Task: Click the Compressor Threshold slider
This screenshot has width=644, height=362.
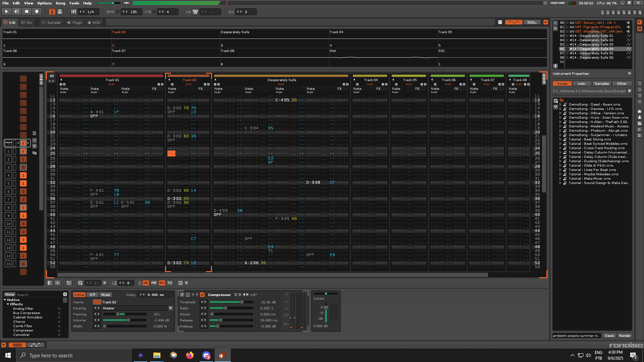Action: click(231, 302)
